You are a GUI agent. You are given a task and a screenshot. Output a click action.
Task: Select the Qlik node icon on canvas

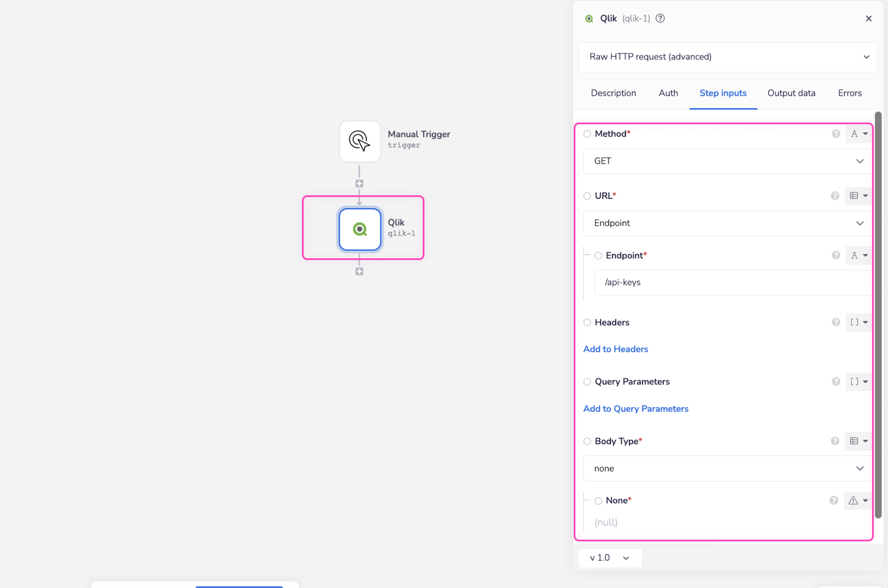(x=360, y=229)
